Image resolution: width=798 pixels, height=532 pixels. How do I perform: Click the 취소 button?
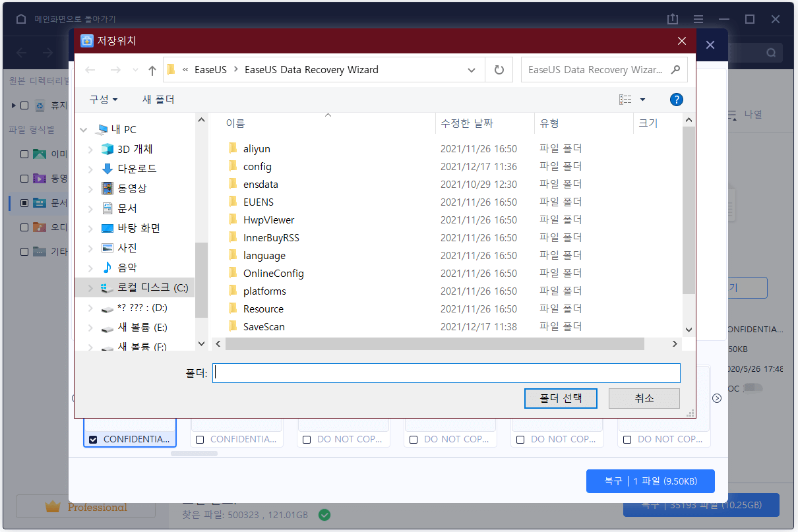[644, 398]
